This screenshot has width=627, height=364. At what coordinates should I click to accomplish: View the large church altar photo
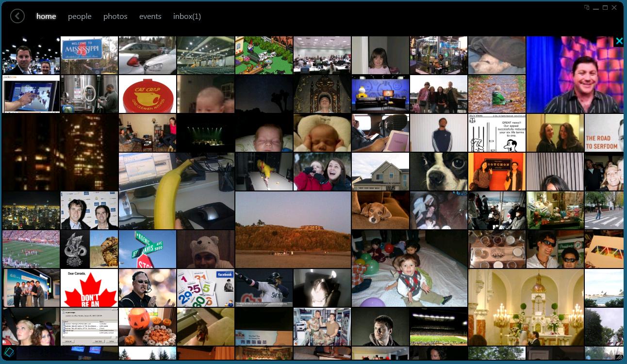tap(526, 307)
